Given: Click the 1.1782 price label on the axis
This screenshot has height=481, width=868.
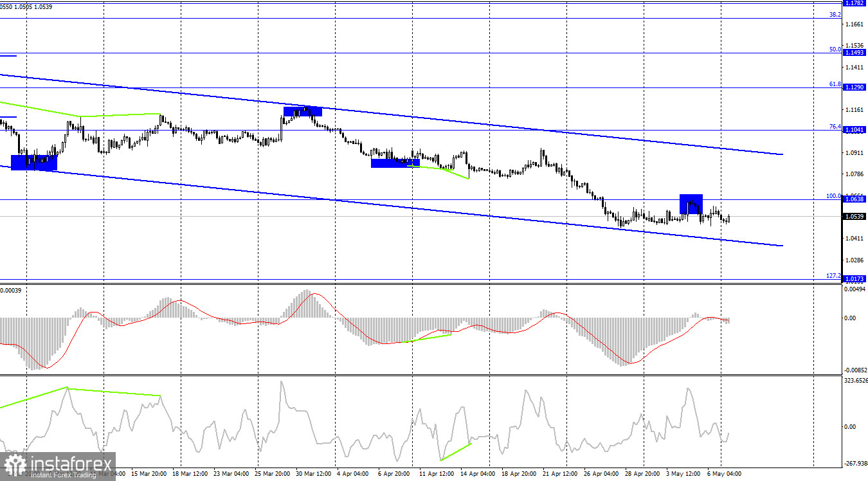Looking at the screenshot, I should click(x=854, y=3).
